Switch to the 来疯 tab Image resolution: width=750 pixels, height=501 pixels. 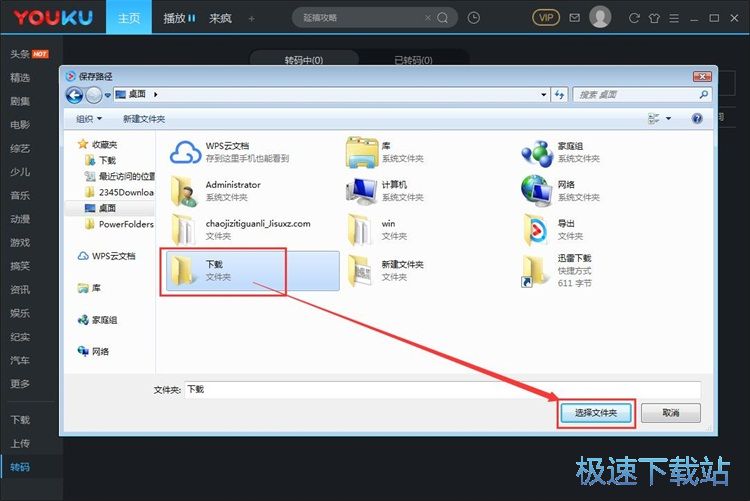pos(220,18)
